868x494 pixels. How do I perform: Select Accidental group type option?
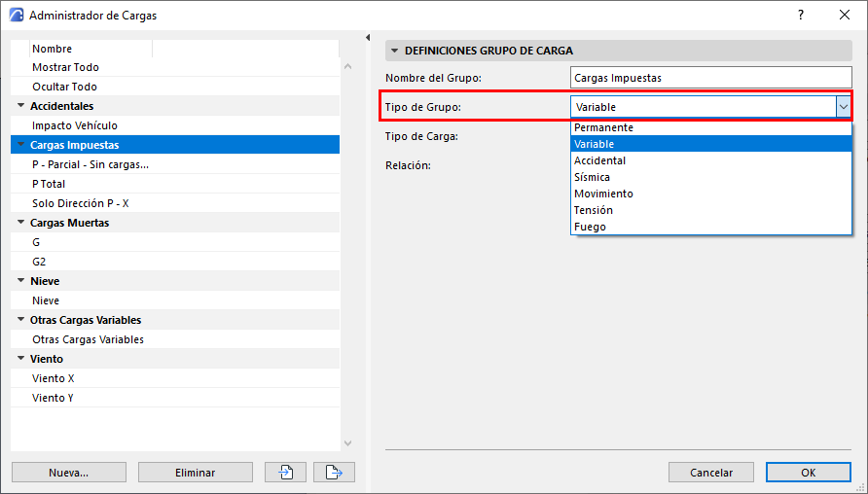pos(599,160)
